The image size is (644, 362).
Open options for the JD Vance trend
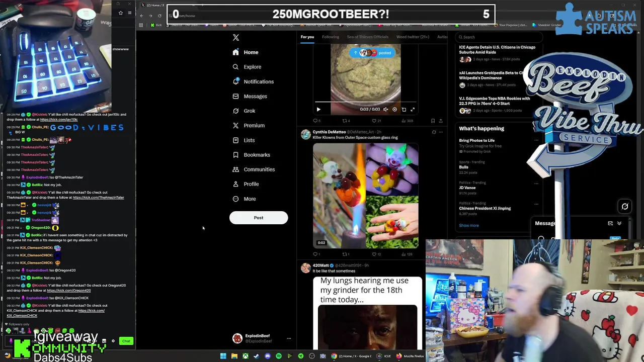(536, 183)
